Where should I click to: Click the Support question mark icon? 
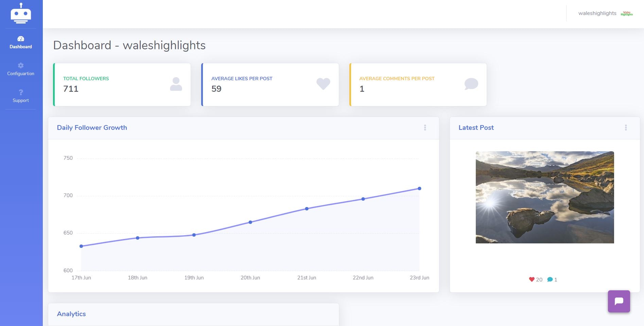[x=21, y=92]
